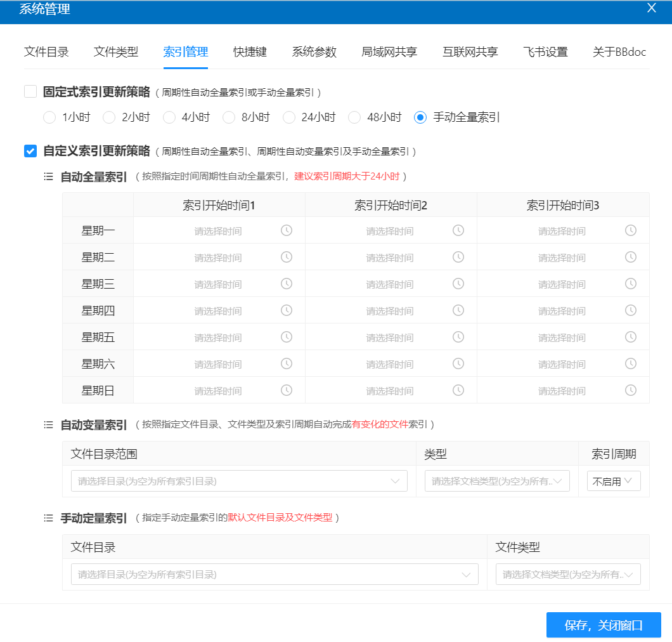
Task: Open 类型 document type dropdown in 自动变量索引
Action: click(x=497, y=481)
